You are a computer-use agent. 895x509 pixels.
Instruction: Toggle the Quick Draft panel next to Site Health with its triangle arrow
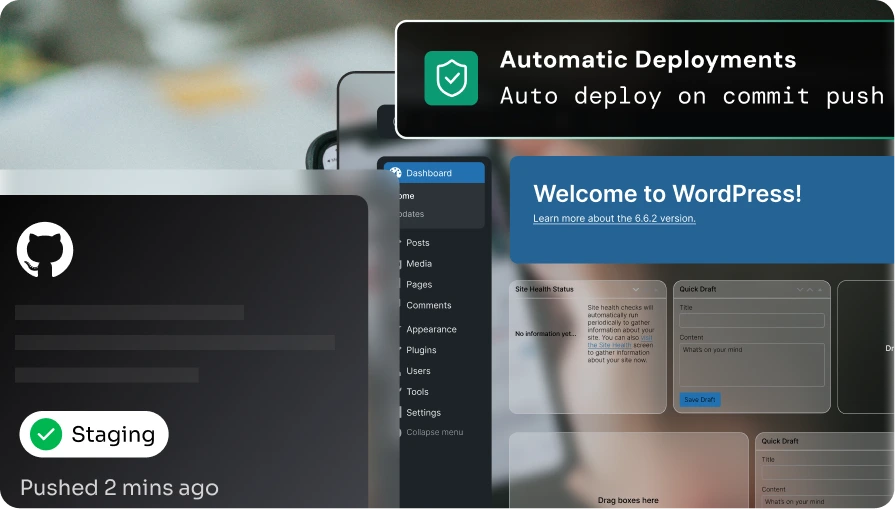[x=820, y=289]
